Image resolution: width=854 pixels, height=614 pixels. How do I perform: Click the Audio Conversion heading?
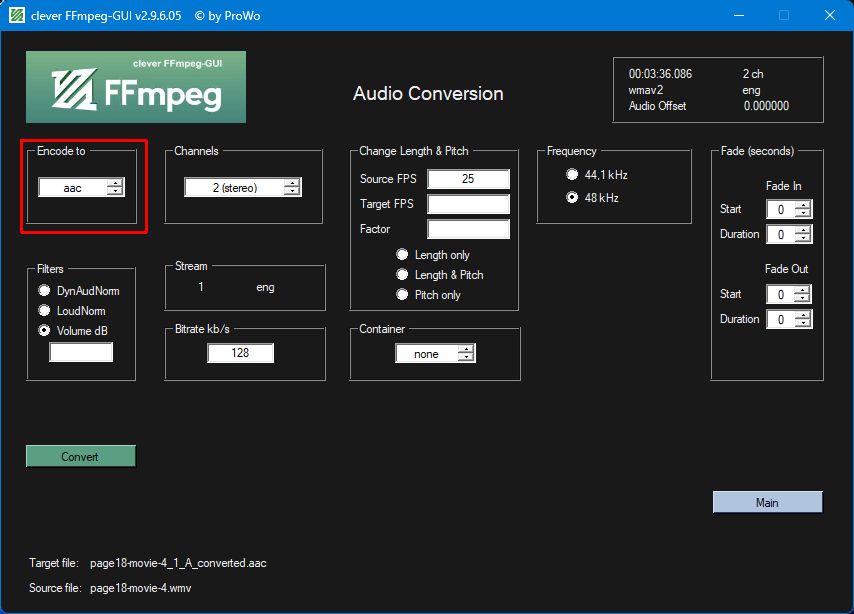pyautogui.click(x=428, y=93)
